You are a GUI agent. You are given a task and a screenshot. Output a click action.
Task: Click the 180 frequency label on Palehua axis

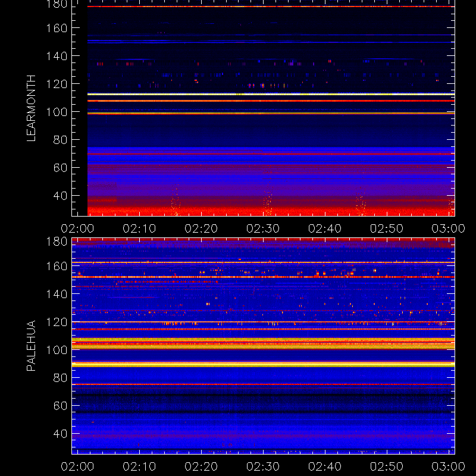pos(57,242)
